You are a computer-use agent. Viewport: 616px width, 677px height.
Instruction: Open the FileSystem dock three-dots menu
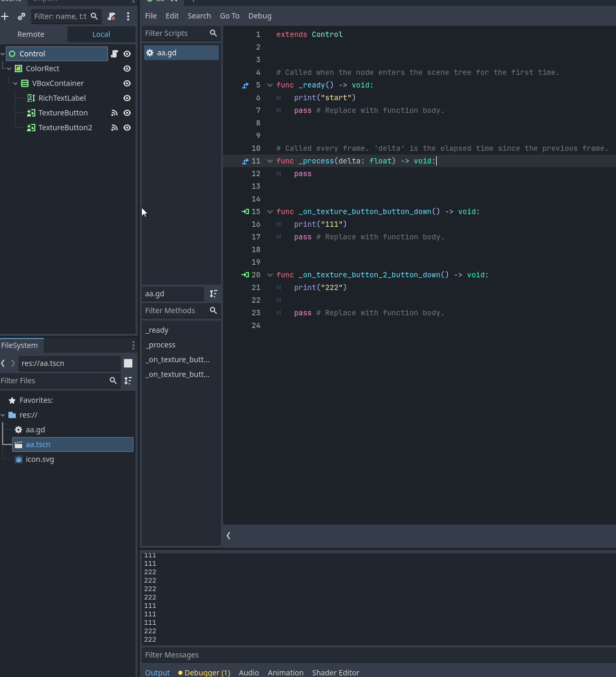[133, 345]
